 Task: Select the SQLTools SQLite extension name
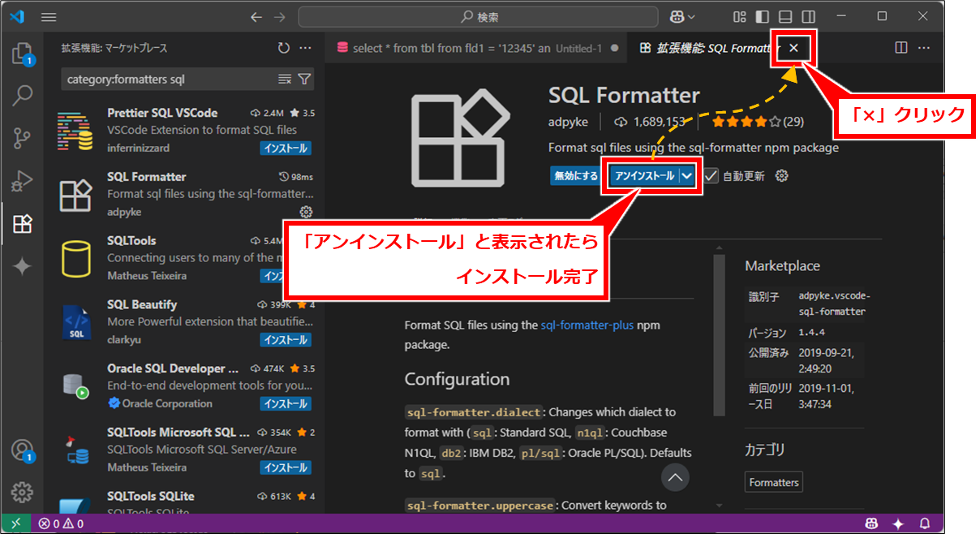coord(151,496)
